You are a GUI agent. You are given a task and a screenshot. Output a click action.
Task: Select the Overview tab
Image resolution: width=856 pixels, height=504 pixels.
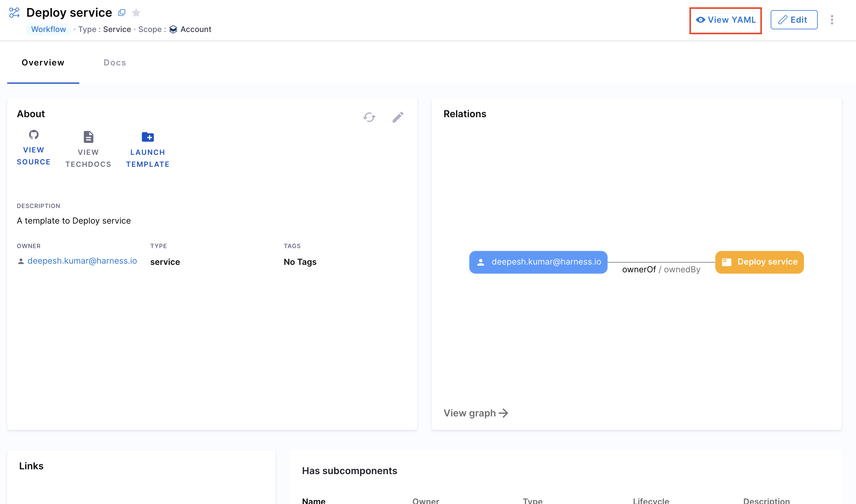[x=43, y=62]
